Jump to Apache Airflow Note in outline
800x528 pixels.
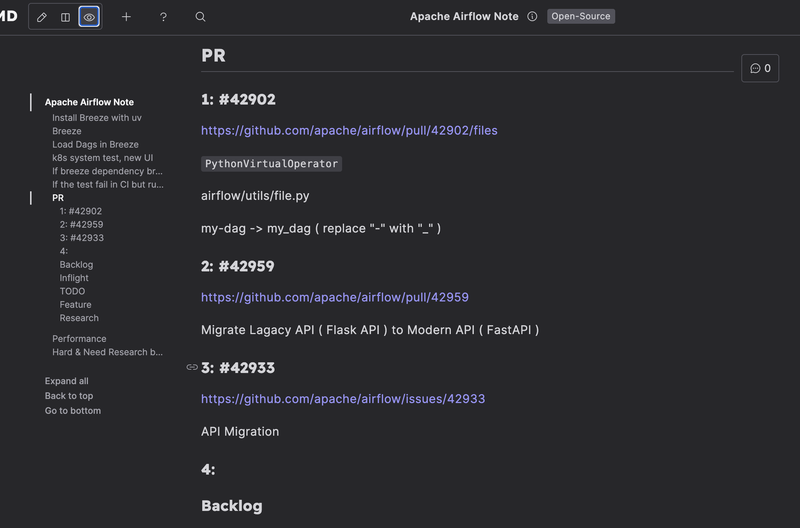(89, 102)
